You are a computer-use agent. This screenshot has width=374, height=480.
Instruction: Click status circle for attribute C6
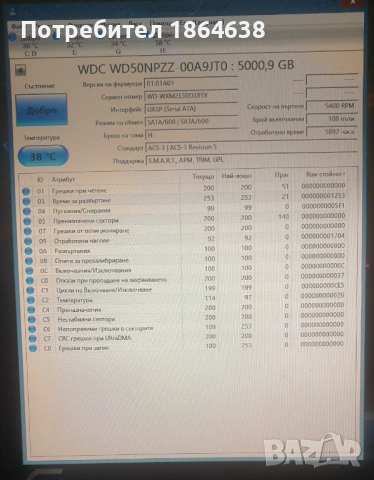click(32, 329)
